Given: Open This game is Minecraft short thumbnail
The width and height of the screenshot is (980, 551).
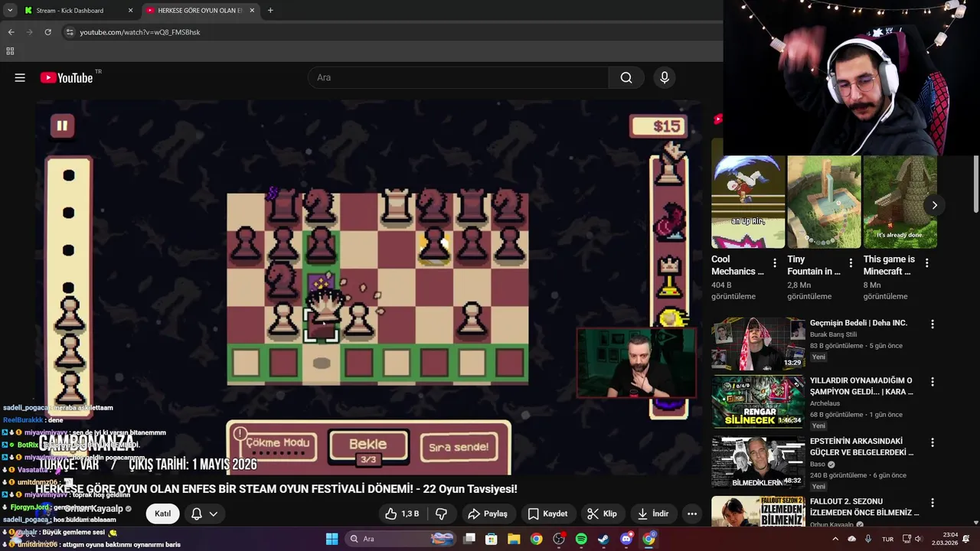Looking at the screenshot, I should (900, 202).
